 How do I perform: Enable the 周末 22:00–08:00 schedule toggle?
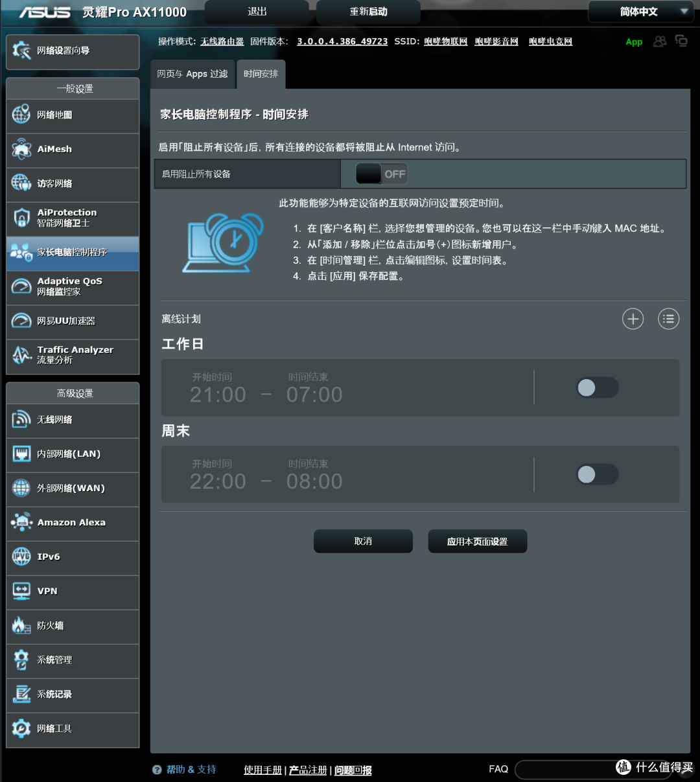tap(598, 474)
